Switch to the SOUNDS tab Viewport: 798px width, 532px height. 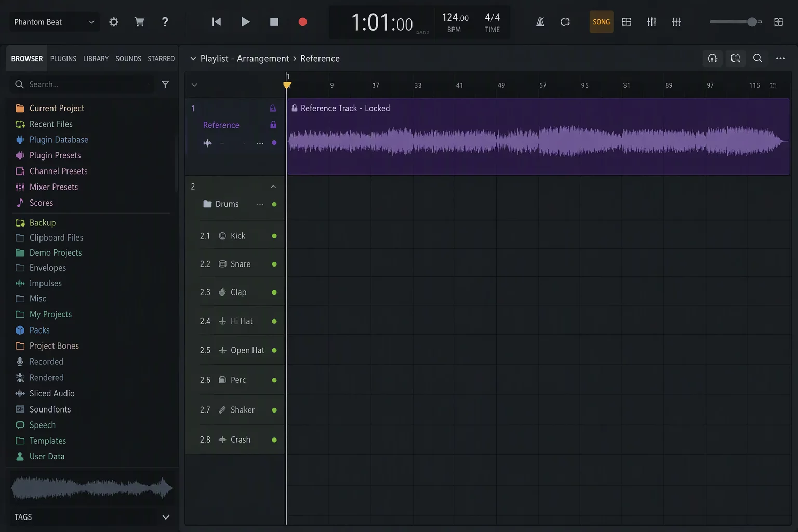(x=128, y=59)
